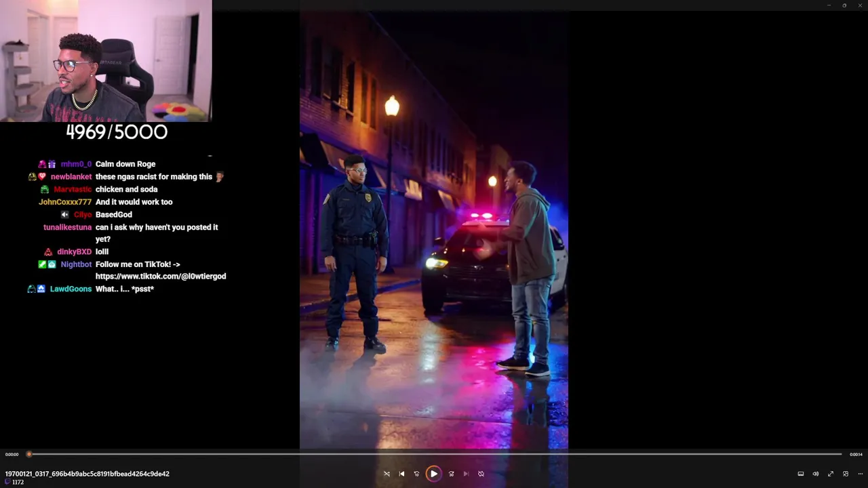Click the 1172 viewer count
This screenshot has width=868, height=488.
click(x=18, y=482)
